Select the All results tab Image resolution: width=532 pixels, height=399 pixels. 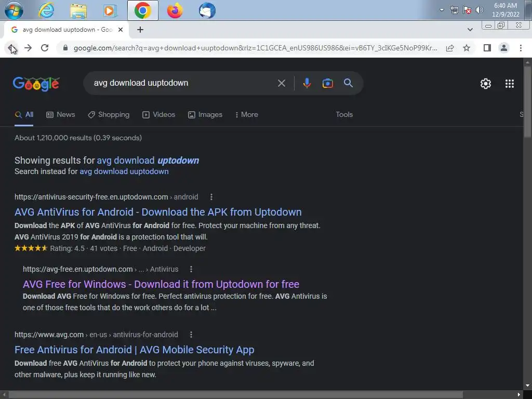pyautogui.click(x=24, y=115)
